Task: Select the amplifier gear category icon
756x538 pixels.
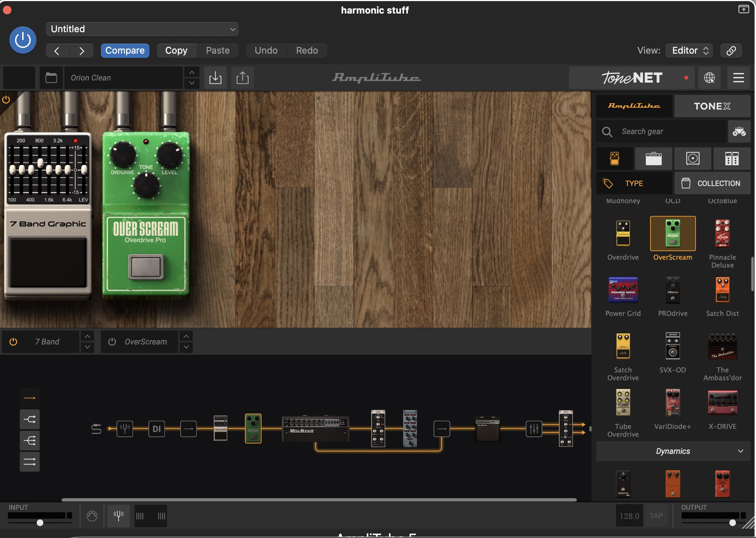Action: click(653, 158)
